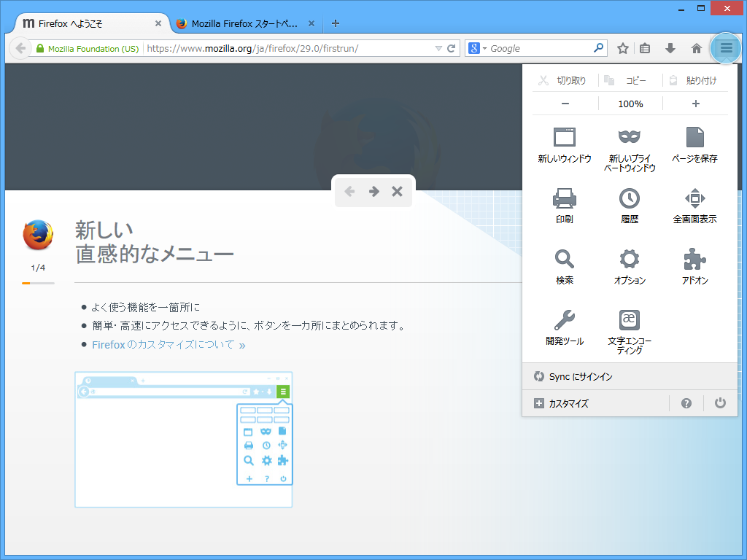Screen dimensions: 747x560
Task: Open 履歴 clock icon
Action: 630,206
